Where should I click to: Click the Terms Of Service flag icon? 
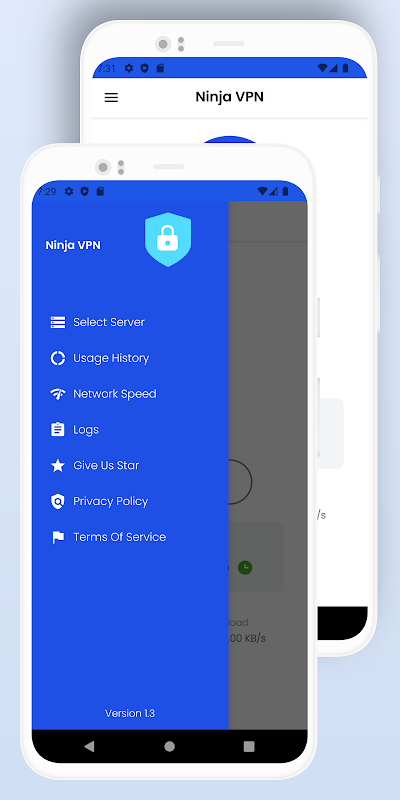[x=58, y=537]
